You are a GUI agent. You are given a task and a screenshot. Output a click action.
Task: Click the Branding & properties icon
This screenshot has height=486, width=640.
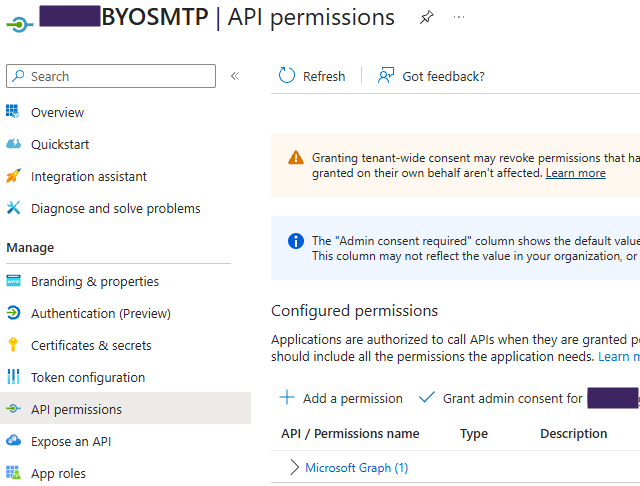pos(13,281)
